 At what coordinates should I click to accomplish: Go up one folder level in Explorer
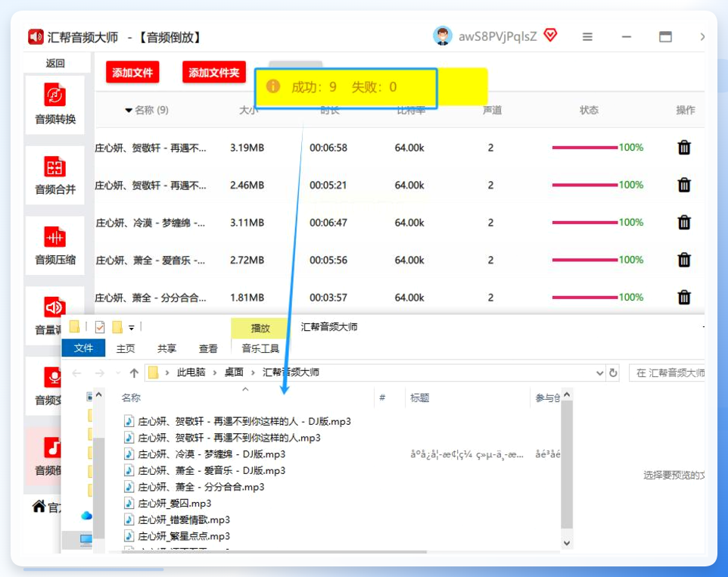[x=134, y=373]
